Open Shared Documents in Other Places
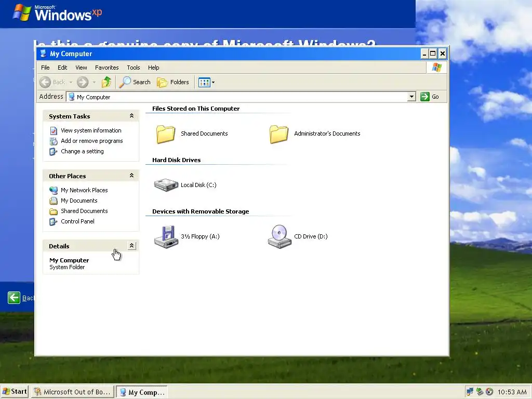The image size is (532, 399). [x=84, y=211]
